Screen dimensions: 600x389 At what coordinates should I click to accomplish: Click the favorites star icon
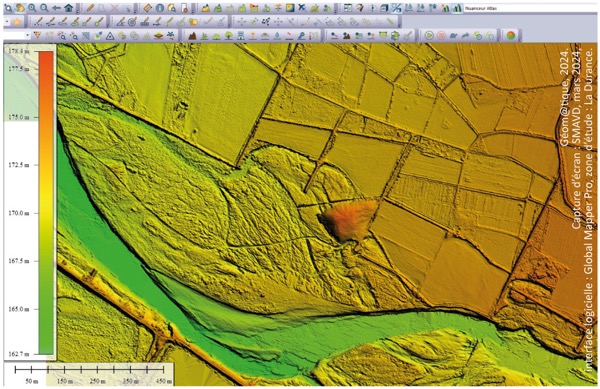[16, 22]
